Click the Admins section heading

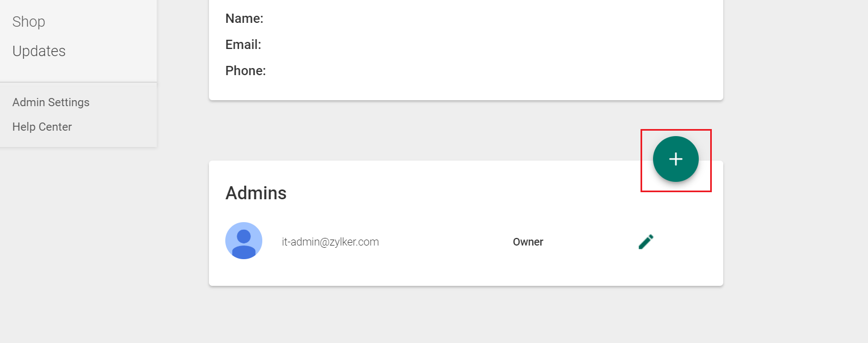click(256, 193)
